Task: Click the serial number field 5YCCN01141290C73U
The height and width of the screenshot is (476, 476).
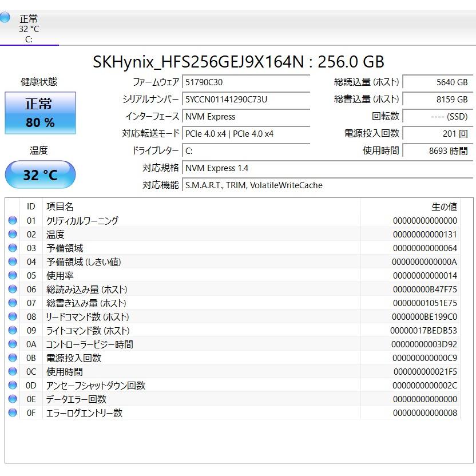Action: click(x=246, y=100)
